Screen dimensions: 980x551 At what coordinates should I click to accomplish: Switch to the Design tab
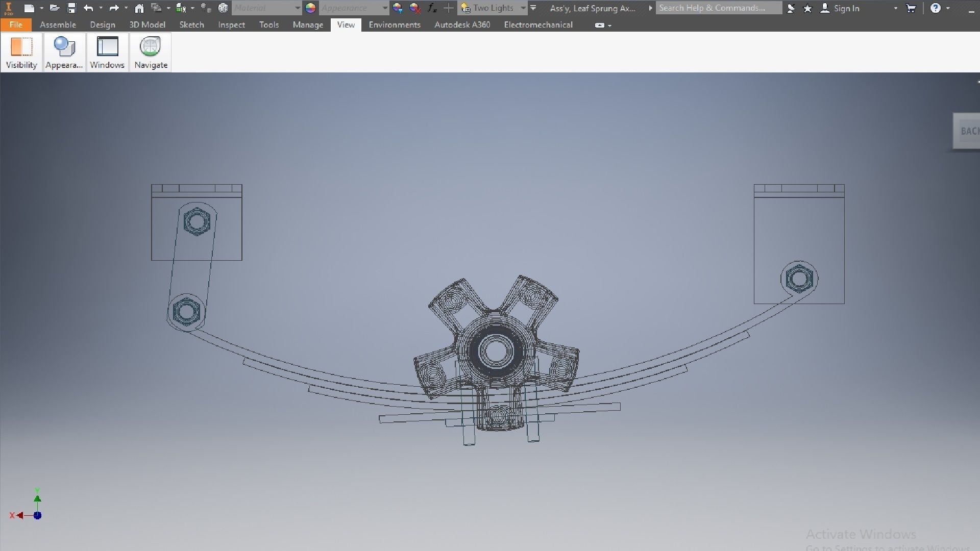tap(103, 24)
